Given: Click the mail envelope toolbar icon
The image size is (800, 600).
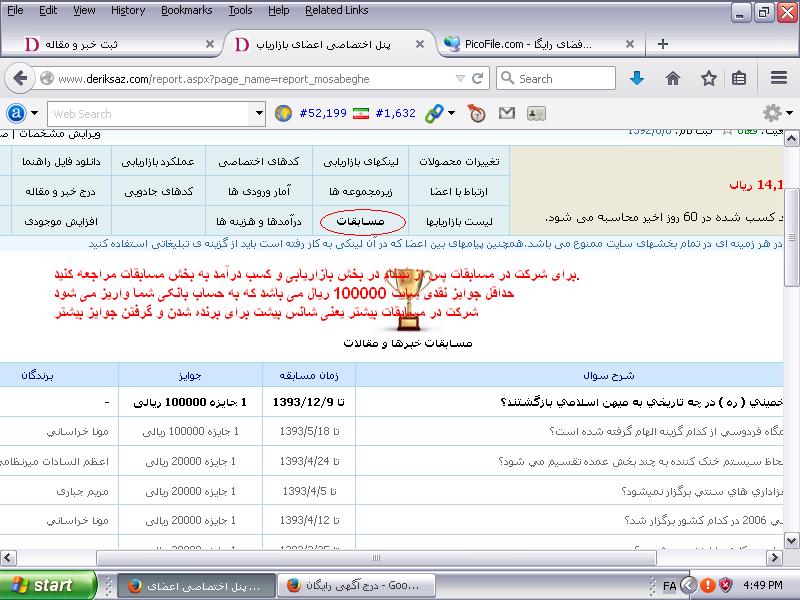Looking at the screenshot, I should (507, 113).
